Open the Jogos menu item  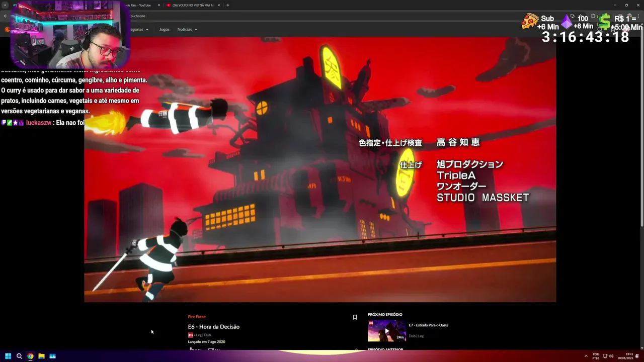tap(164, 29)
